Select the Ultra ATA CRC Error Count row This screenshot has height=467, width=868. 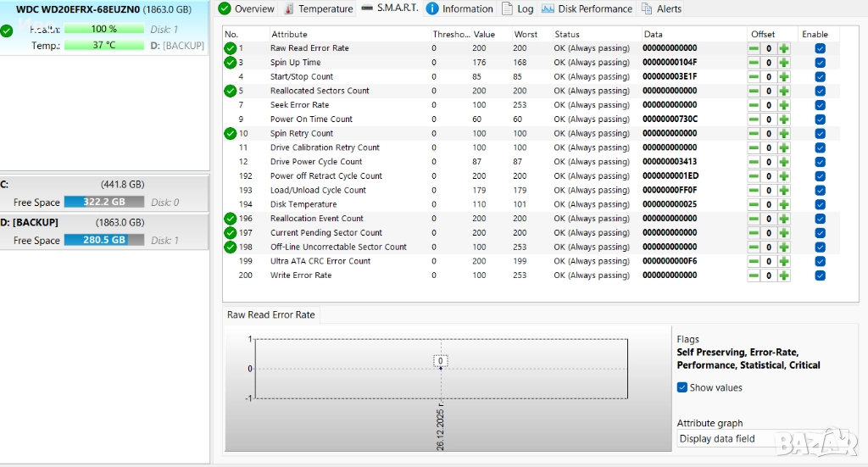click(x=320, y=261)
